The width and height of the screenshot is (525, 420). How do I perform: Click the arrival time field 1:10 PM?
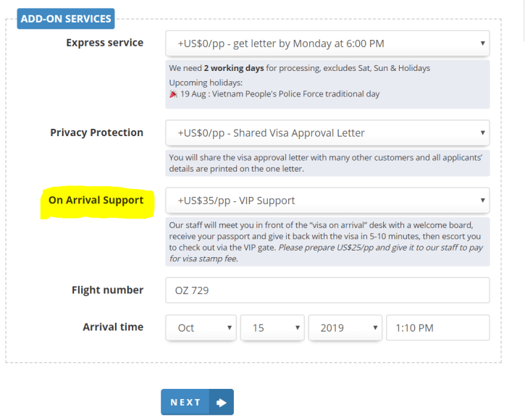(x=437, y=328)
